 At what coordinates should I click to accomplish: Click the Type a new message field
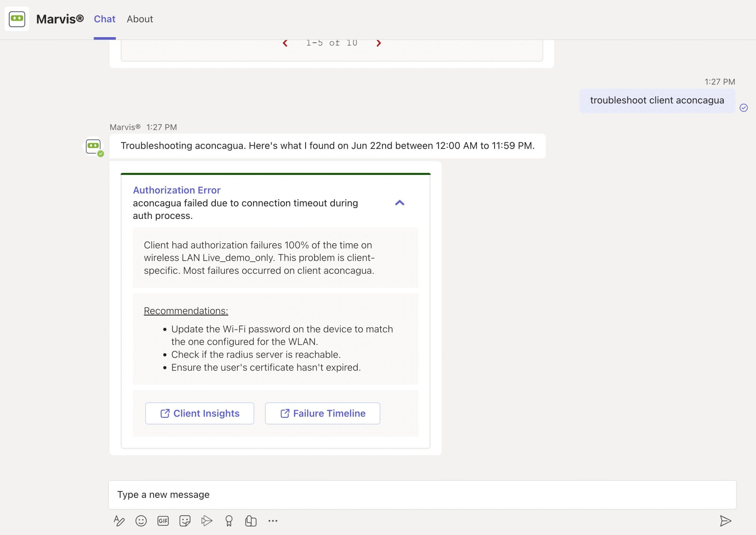tap(422, 495)
